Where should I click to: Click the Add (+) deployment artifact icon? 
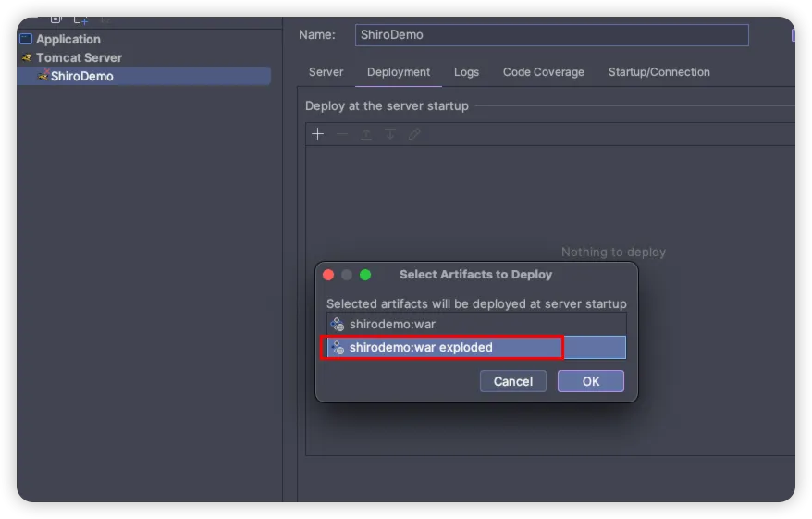(317, 134)
